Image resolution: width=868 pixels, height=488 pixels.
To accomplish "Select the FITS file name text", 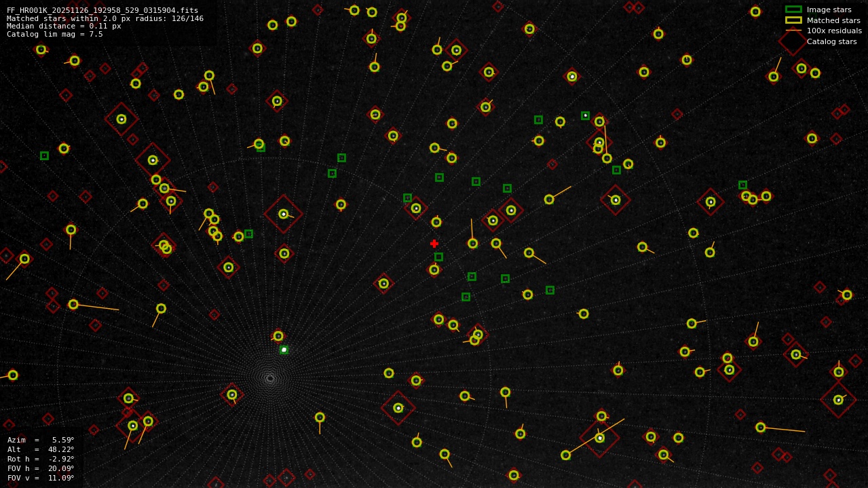I will pos(102,10).
